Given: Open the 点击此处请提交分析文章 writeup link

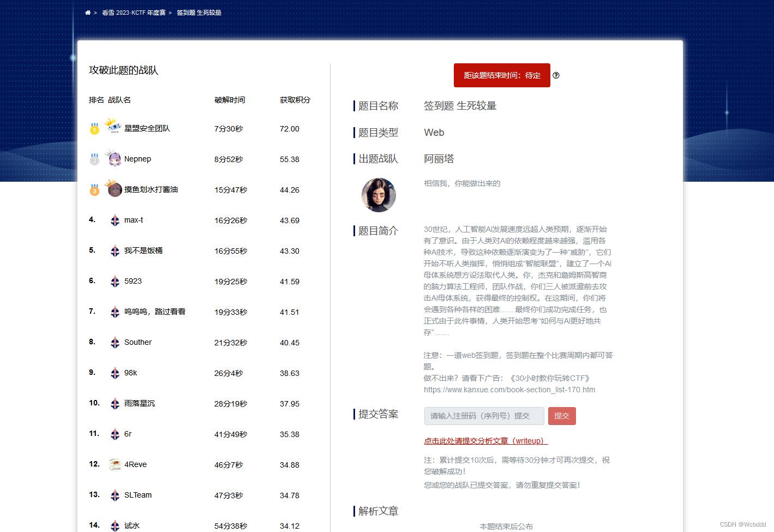Looking at the screenshot, I should [486, 441].
